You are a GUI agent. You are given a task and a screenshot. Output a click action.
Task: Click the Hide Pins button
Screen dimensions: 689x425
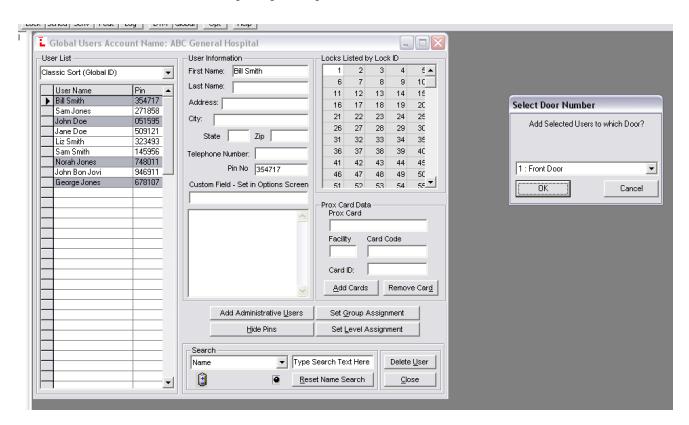pos(261,329)
